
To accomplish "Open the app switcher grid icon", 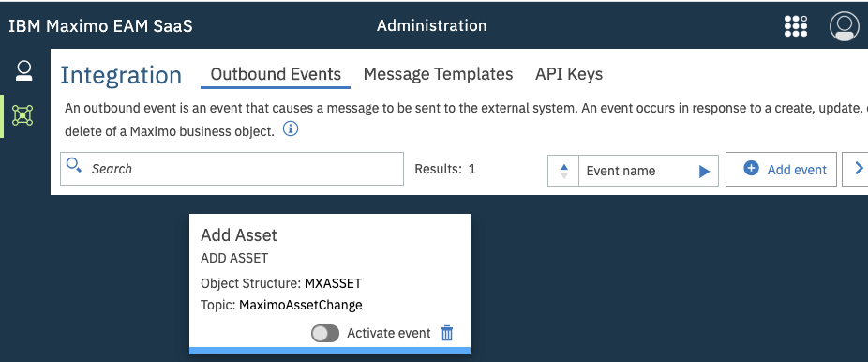I will click(796, 26).
